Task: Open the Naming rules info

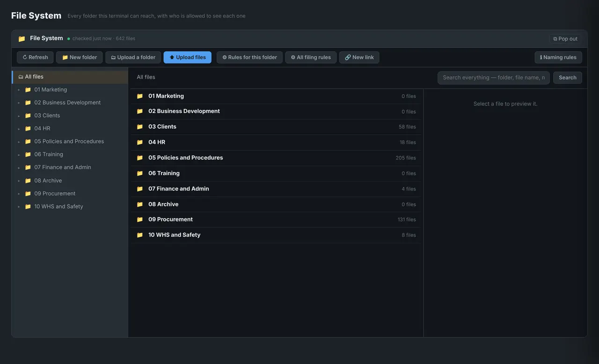Action: pos(558,58)
